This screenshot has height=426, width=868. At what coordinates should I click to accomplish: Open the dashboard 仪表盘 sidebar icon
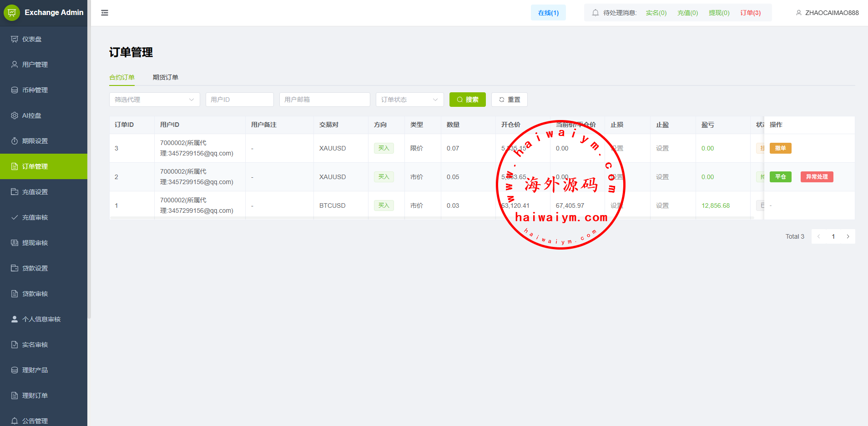[x=15, y=39]
